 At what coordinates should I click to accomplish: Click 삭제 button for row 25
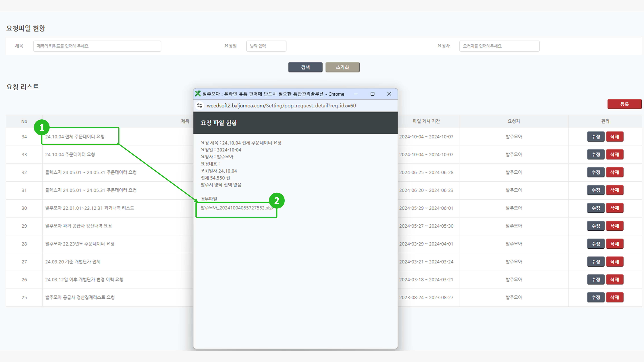tap(615, 297)
